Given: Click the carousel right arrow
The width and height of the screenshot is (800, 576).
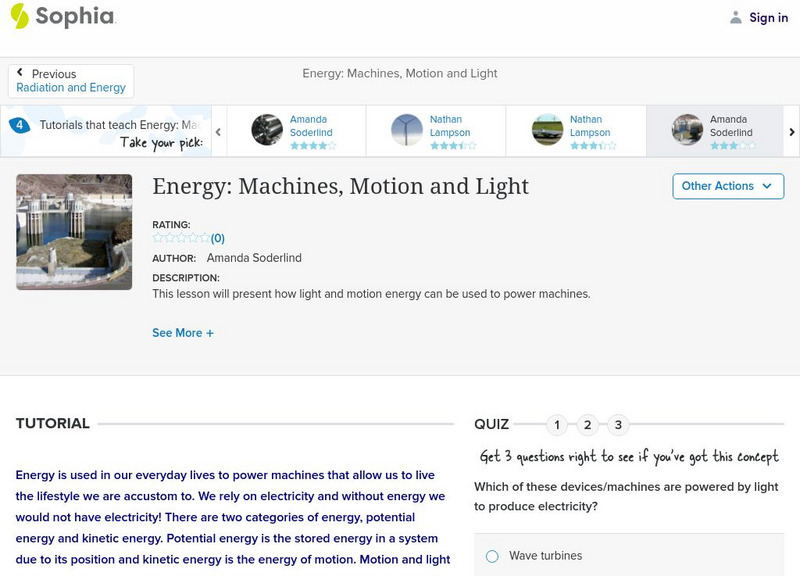Looking at the screenshot, I should [x=792, y=131].
